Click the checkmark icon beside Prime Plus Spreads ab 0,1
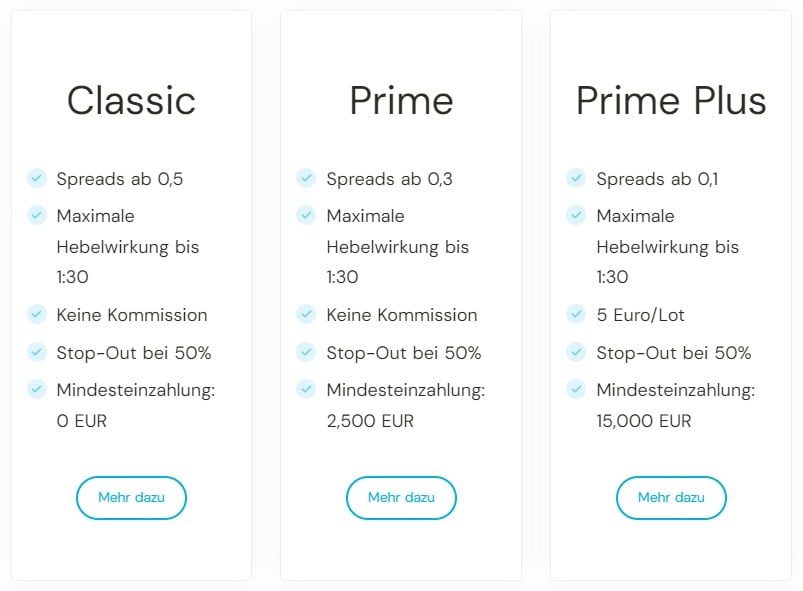Screen dimensions: 803x591 click(576, 178)
